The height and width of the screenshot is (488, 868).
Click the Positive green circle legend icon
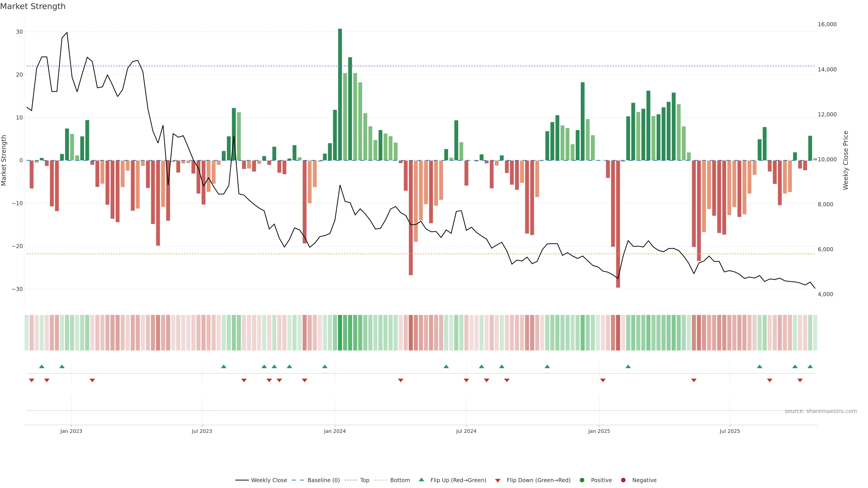click(x=582, y=480)
